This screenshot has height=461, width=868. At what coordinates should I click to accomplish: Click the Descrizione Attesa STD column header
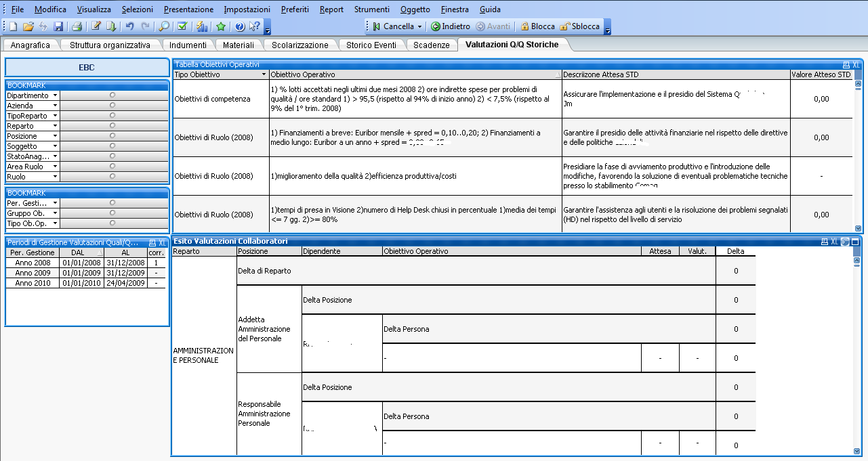676,74
